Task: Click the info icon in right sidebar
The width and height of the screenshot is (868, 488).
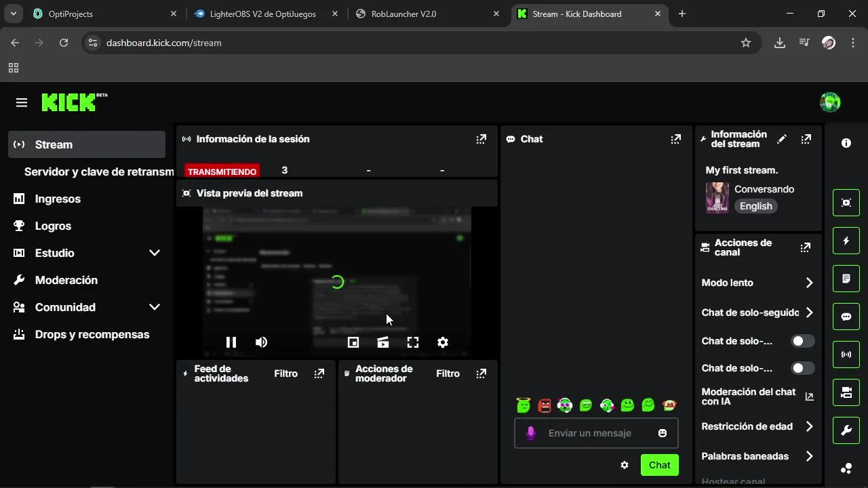Action: [x=846, y=143]
